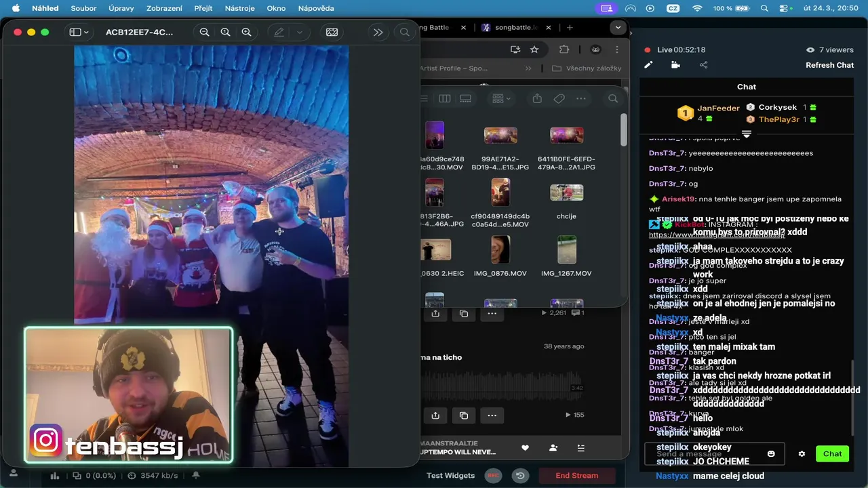This screenshot has width=868, height=488.
Task: Like the current track with heart icon
Action: click(525, 448)
